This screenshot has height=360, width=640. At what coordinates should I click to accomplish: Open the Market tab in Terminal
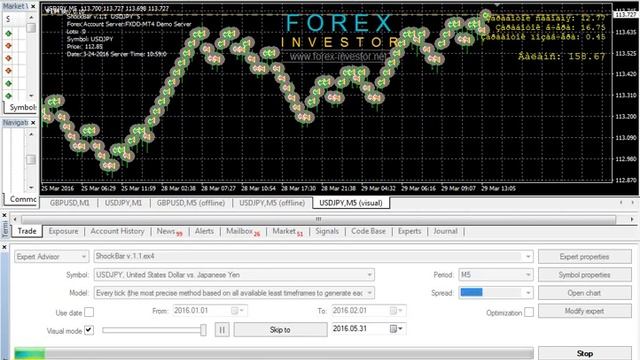(x=287, y=231)
